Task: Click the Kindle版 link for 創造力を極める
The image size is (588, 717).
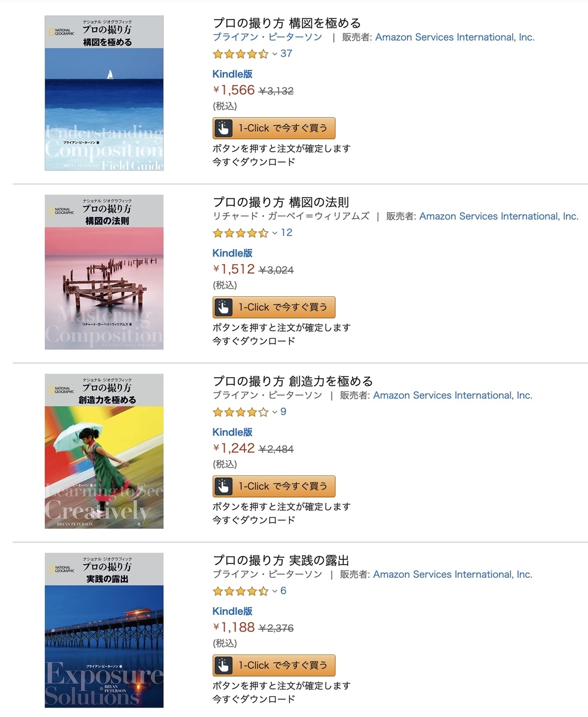Action: click(232, 432)
